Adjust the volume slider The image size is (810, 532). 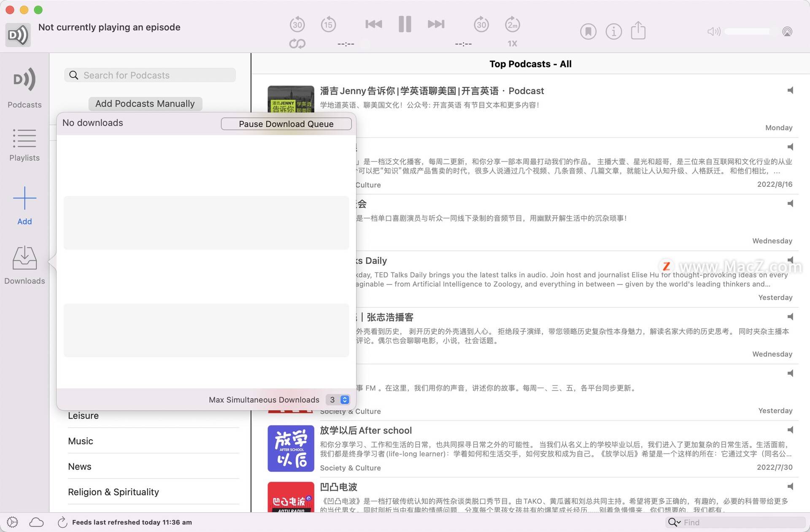click(751, 32)
